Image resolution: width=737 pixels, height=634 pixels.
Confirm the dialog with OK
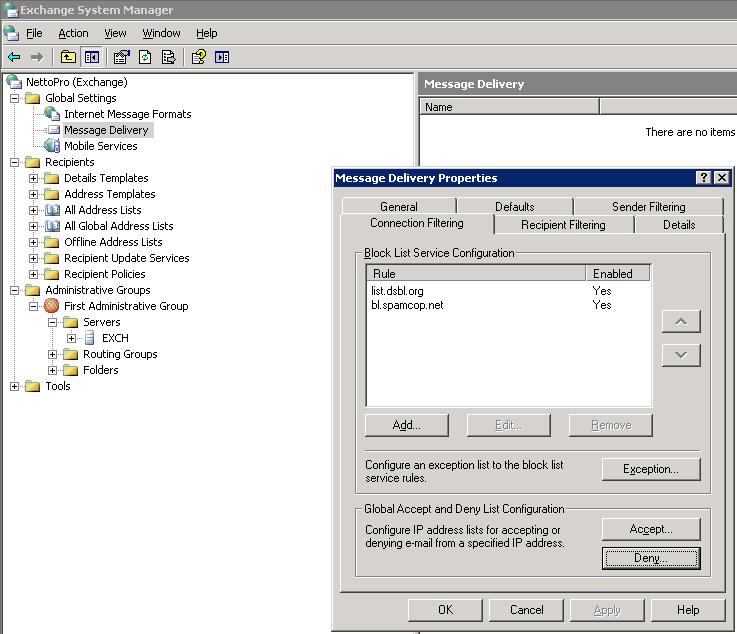445,610
